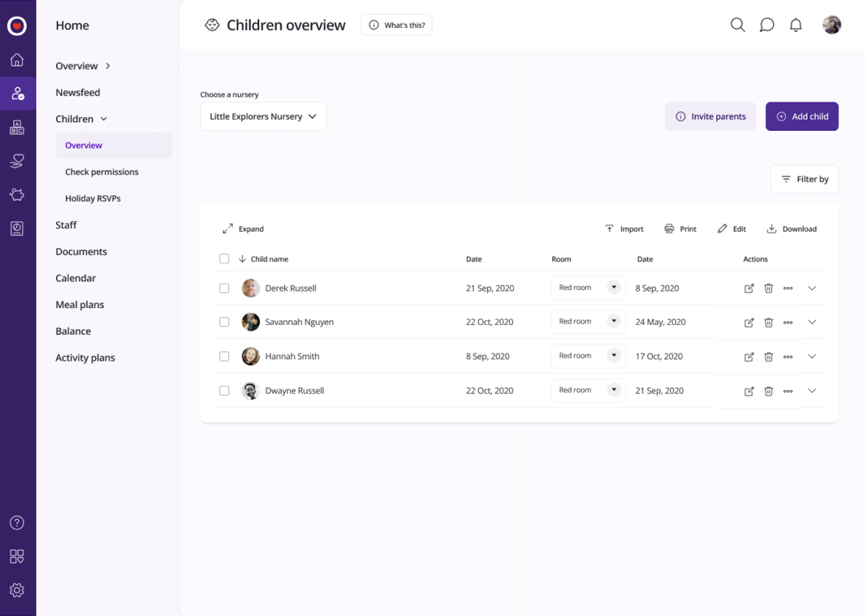The height and width of the screenshot is (616, 867).
Task: Collapse the Children section in the sidebar
Action: tap(103, 119)
